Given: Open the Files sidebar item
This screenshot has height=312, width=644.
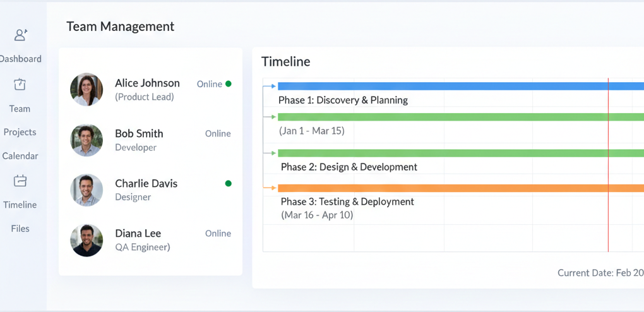Looking at the screenshot, I should [x=20, y=229].
